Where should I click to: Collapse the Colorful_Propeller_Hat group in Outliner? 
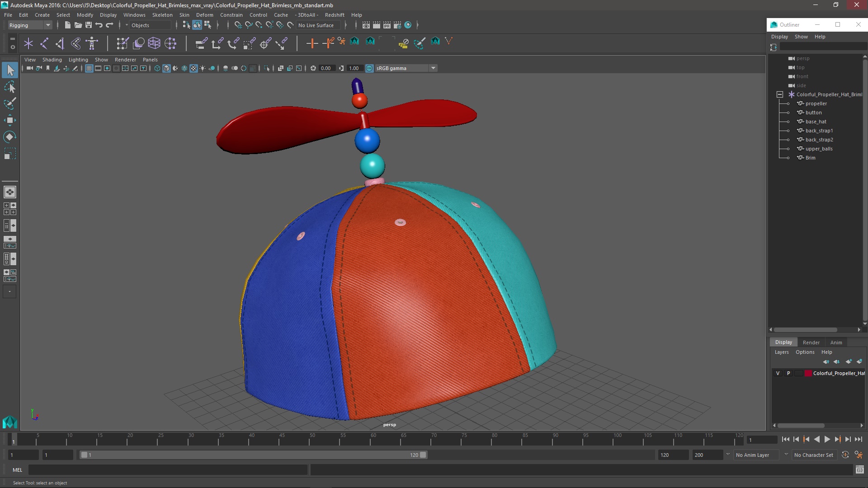click(x=780, y=94)
